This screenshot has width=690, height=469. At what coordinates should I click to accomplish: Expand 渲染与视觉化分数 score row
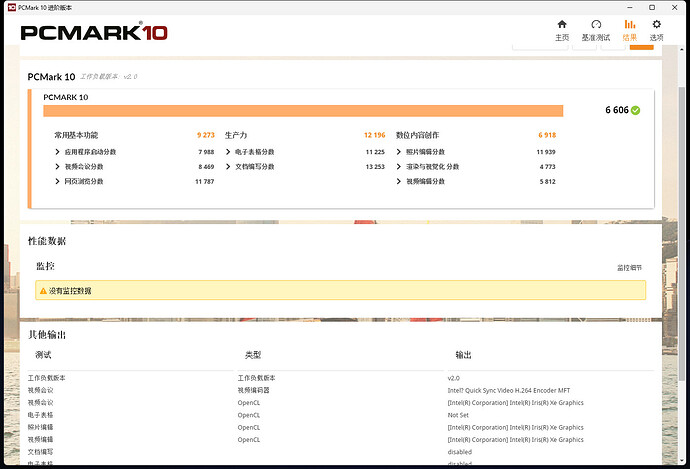click(x=400, y=167)
